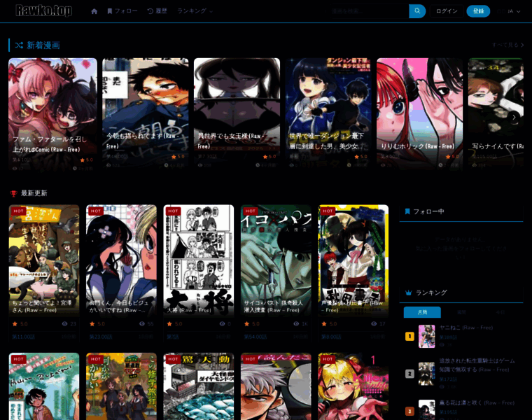Open chapter 第23.00話 link
Screen dimensions: 532x420
click(x=101, y=337)
